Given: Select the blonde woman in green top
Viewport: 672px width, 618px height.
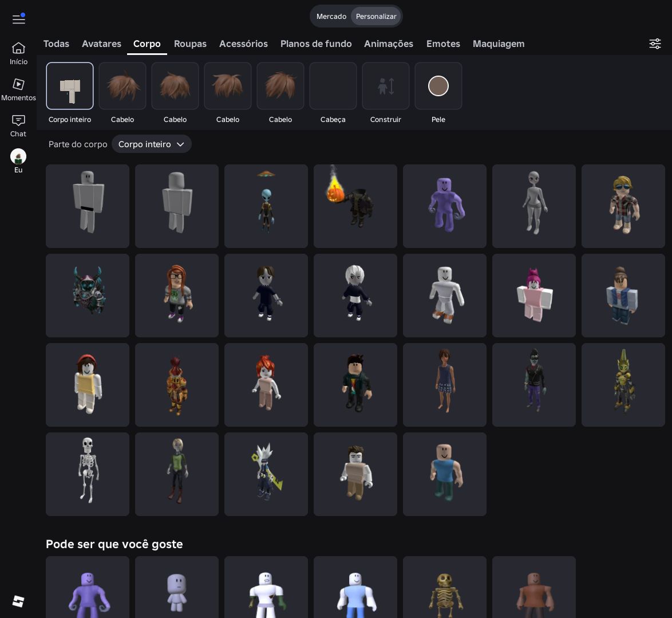Looking at the screenshot, I should (176, 474).
